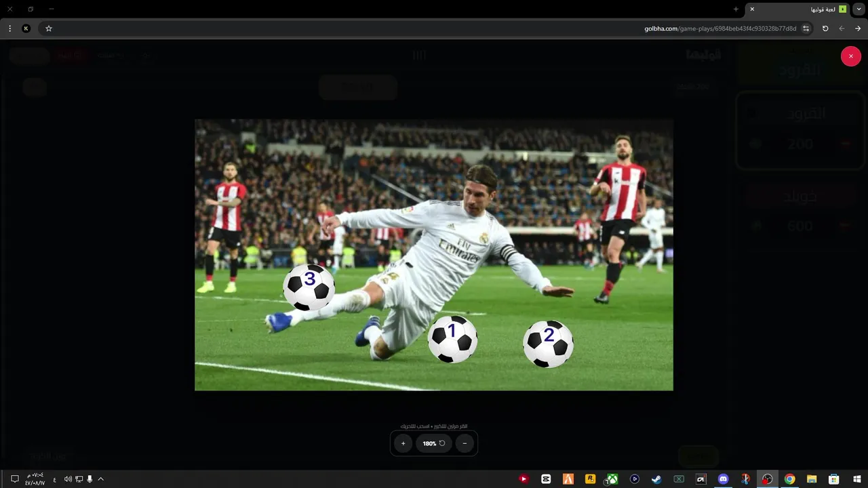Image resolution: width=868 pixels, height=488 pixels.
Task: Click soccer ball number 2
Action: (x=548, y=344)
